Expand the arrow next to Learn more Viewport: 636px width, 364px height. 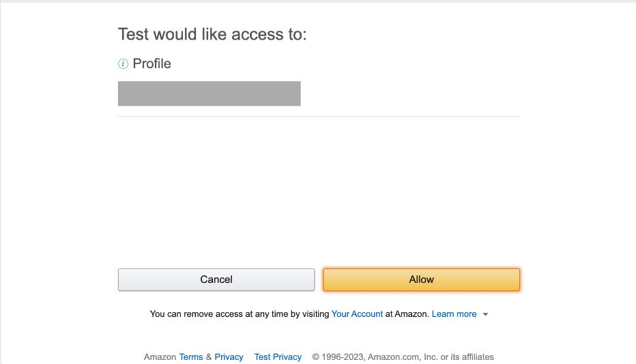(x=485, y=314)
